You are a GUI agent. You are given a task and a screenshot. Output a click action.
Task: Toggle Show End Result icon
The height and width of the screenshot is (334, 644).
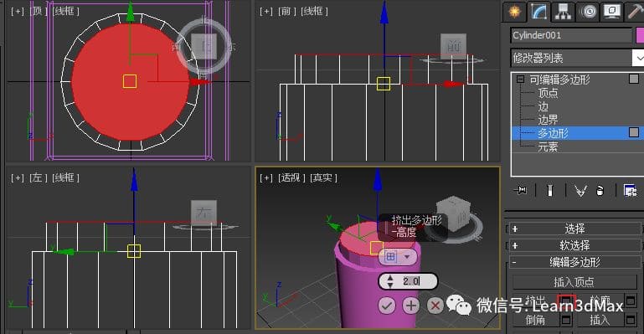tap(550, 190)
